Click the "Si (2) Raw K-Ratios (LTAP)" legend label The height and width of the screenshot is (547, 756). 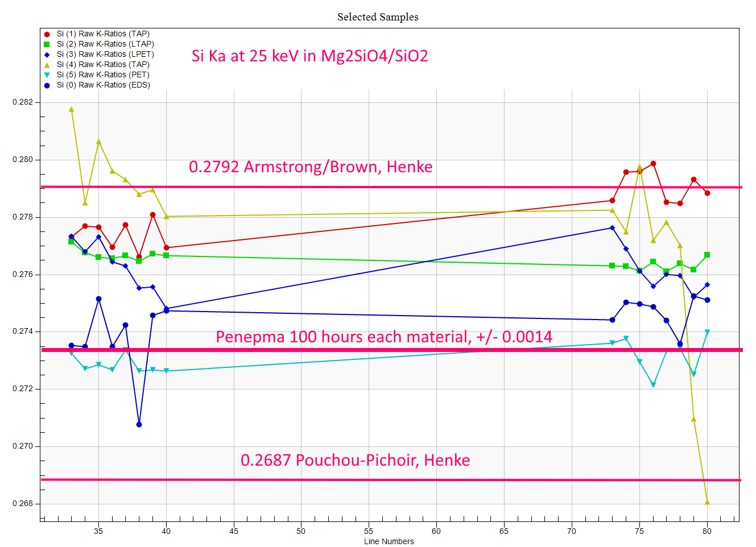click(x=105, y=44)
